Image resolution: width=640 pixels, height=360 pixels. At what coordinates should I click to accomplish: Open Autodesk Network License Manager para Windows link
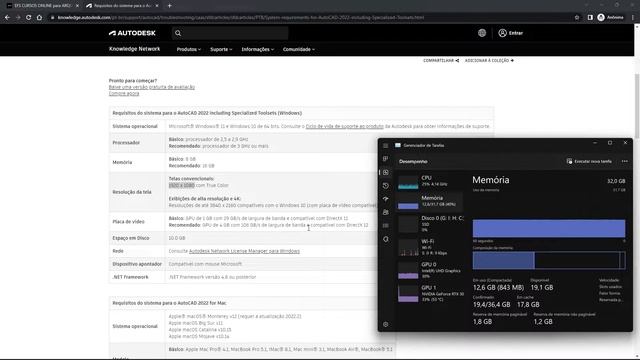click(x=244, y=251)
